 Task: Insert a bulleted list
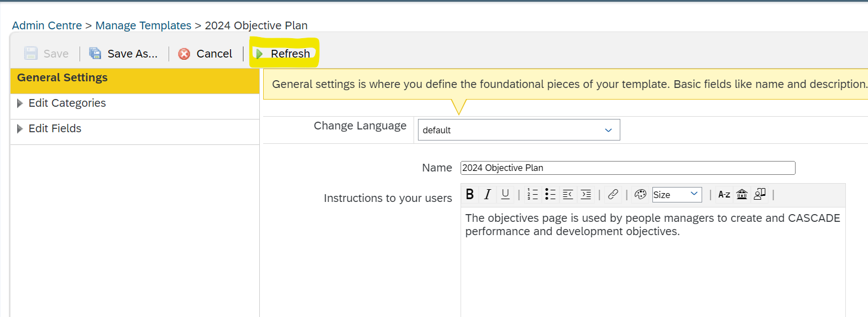550,194
